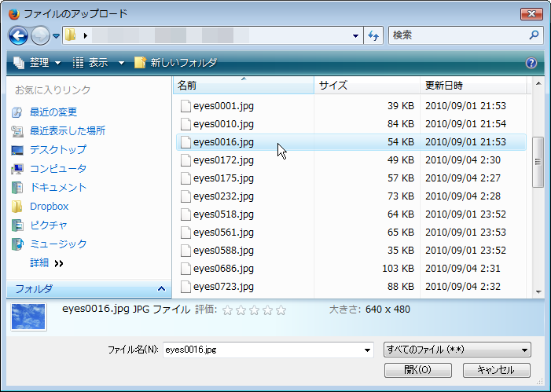This screenshot has height=392, width=551.
Task: Click the キャンセル button
Action: pos(496,370)
